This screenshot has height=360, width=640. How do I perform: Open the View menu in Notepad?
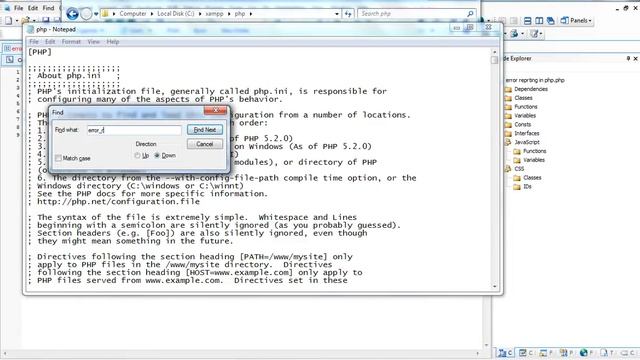pos(93,42)
